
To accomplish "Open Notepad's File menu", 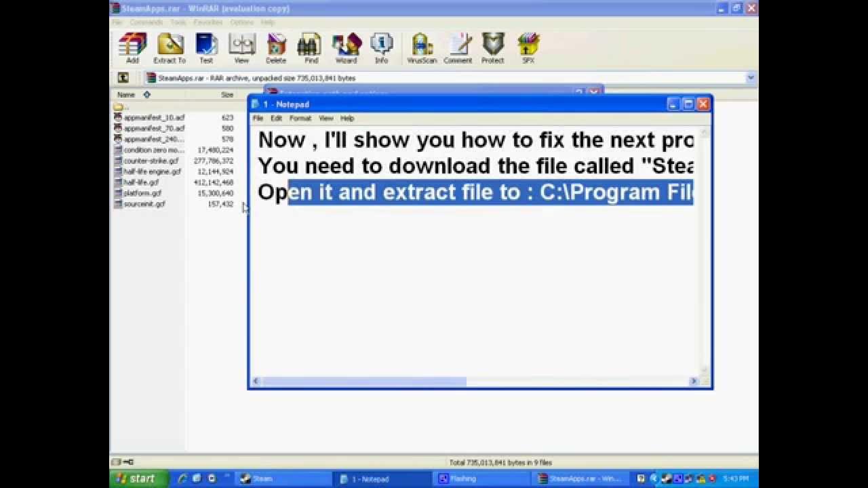I will click(258, 118).
